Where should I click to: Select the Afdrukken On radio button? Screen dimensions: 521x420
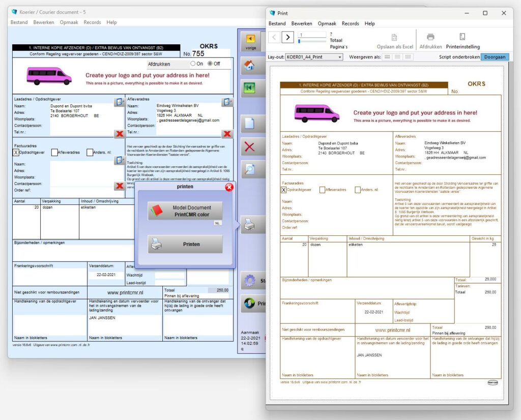(193, 64)
